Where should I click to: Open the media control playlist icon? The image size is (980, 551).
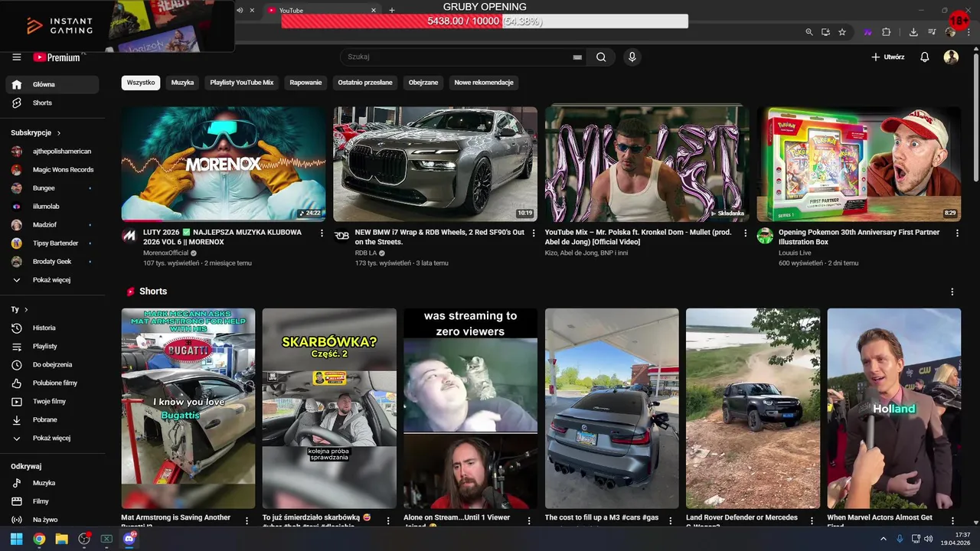(932, 32)
